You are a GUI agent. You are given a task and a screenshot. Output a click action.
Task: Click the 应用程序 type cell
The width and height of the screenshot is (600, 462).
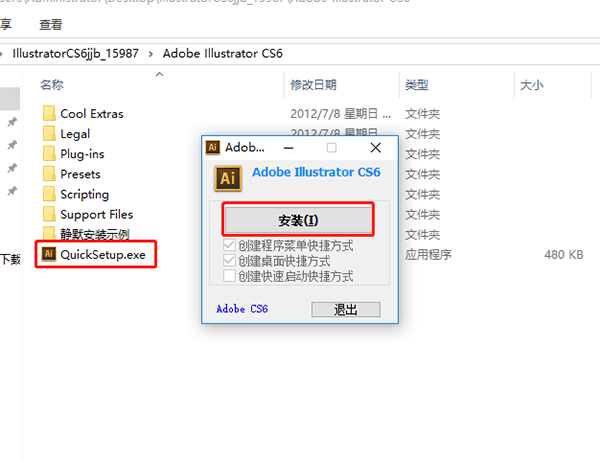[428, 255]
